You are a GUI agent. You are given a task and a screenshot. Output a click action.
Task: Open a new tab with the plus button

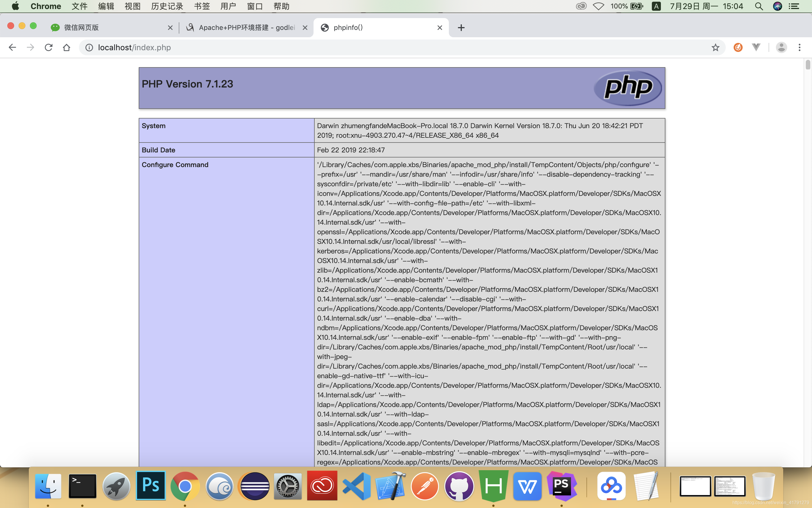click(x=461, y=28)
